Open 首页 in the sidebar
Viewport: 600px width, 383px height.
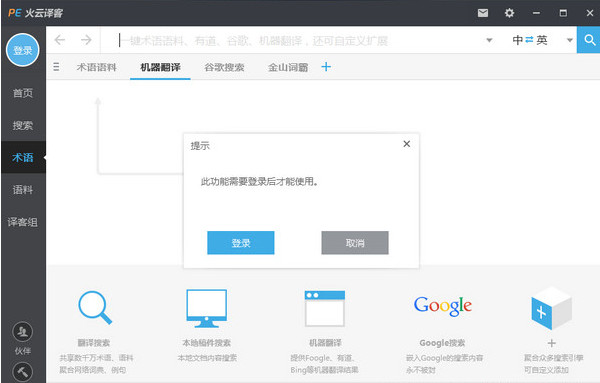pos(23,93)
